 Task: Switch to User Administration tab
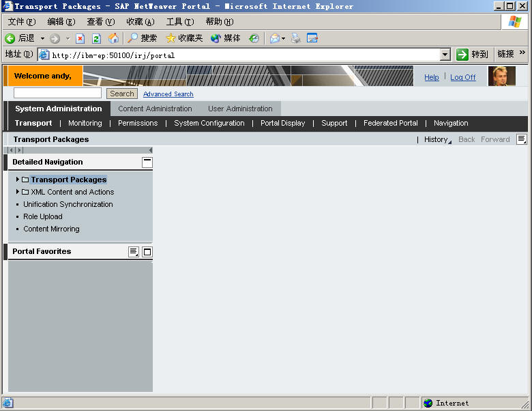240,109
